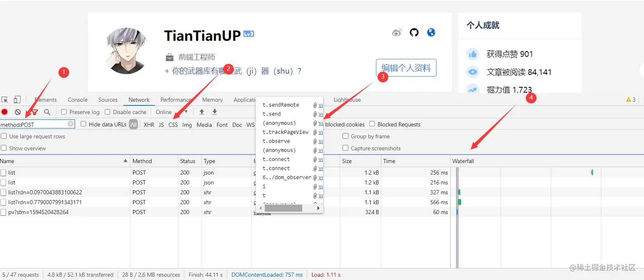Filter by JS requests
The image size is (644, 280).
(161, 125)
